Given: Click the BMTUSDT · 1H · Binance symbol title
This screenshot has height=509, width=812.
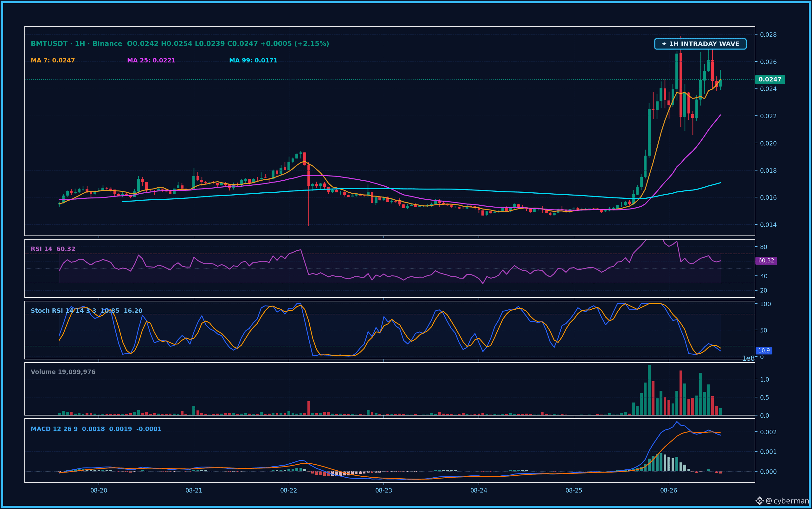Looking at the screenshot, I should (76, 44).
